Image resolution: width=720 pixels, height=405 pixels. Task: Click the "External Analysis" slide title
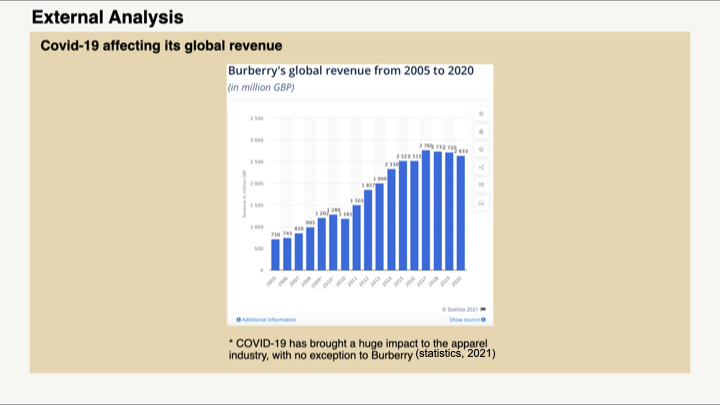pyautogui.click(x=107, y=17)
